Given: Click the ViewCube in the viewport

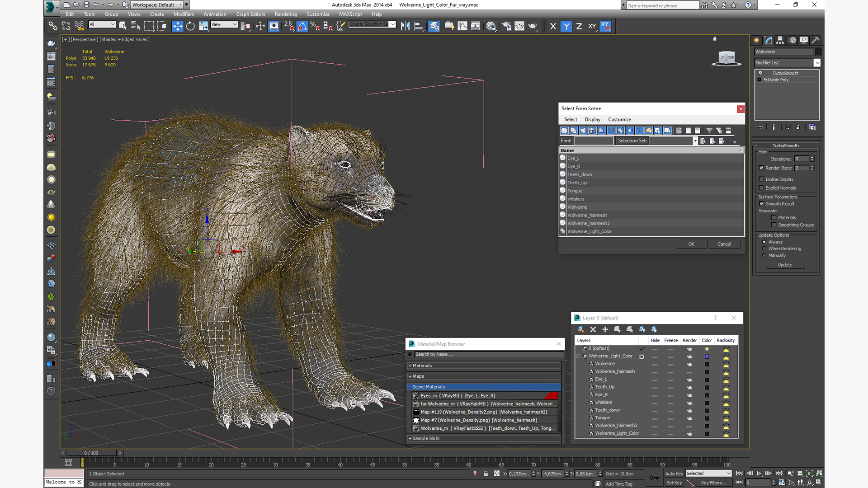Looking at the screenshot, I should (x=726, y=58).
